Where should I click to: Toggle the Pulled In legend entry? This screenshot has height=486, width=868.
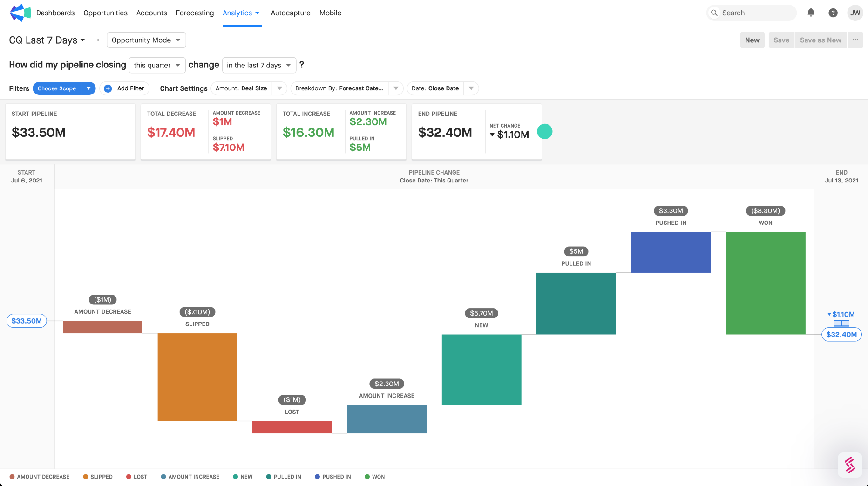(284, 477)
